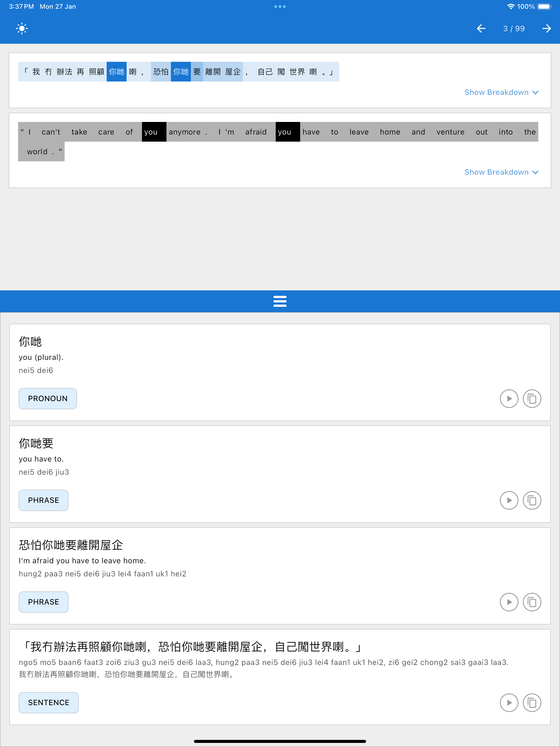This screenshot has height=747, width=560.
Task: Select first highlighted 'you' before 'anymore'
Action: 154,132
